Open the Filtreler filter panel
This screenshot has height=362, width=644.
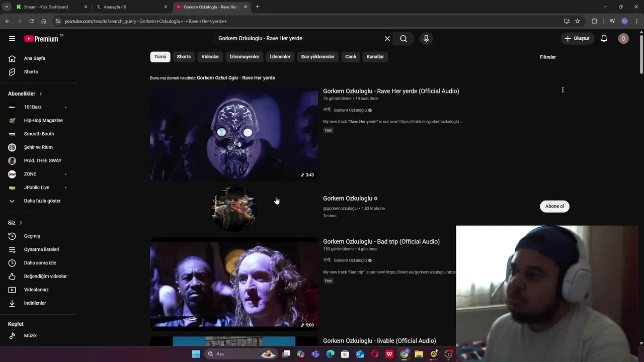[x=548, y=57]
